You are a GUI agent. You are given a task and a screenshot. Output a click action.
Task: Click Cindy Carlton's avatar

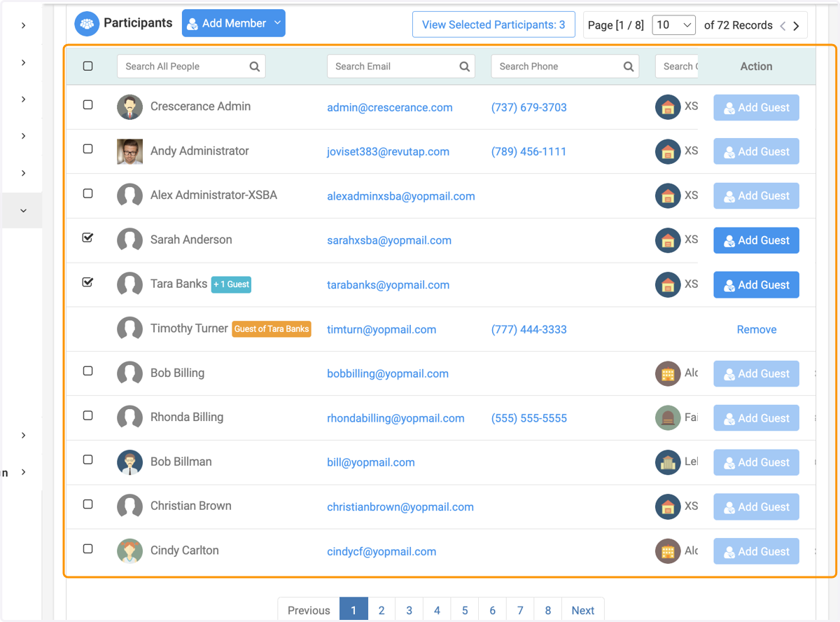click(129, 551)
